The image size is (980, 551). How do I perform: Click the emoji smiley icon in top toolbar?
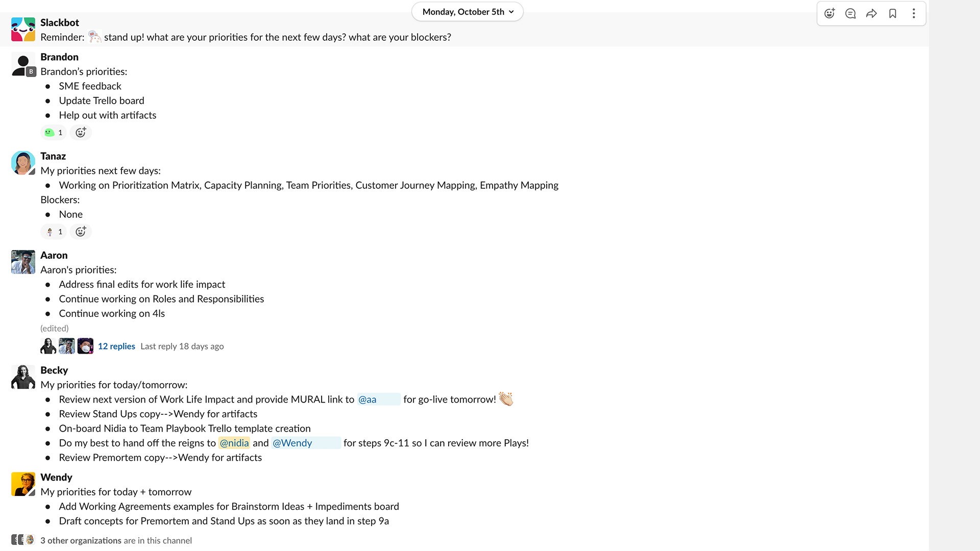pos(829,13)
